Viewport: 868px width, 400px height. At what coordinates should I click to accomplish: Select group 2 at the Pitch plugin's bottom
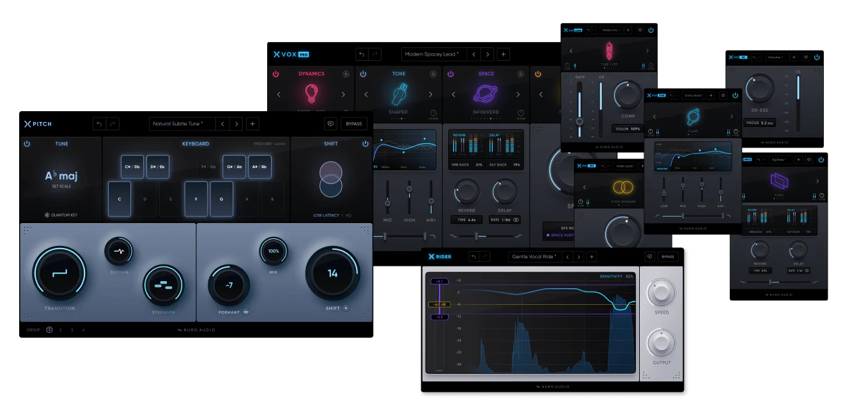[x=61, y=330]
